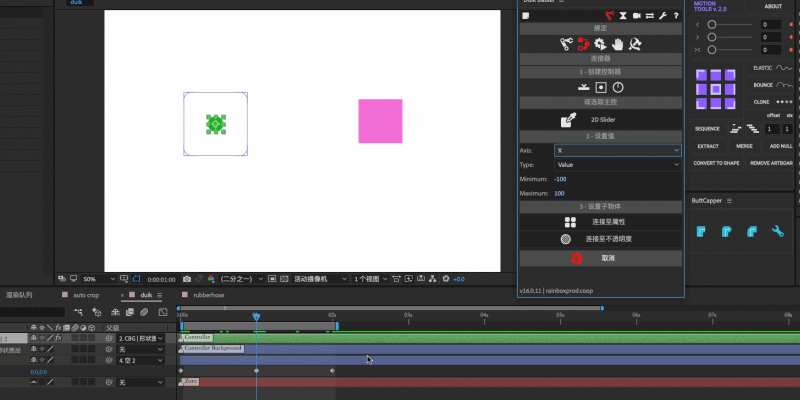Click Duik notes icon at panel top-left
Viewport: 800px width, 400px height.
[x=526, y=16]
